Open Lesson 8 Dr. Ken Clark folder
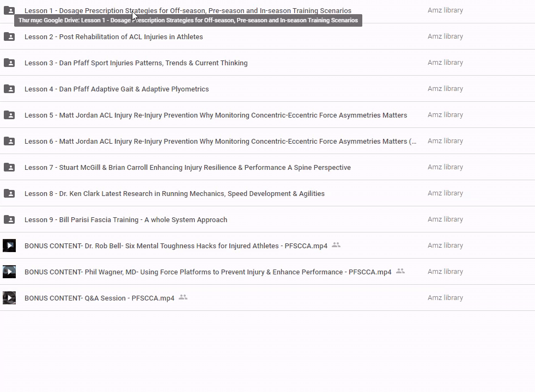535x392 pixels. click(174, 193)
